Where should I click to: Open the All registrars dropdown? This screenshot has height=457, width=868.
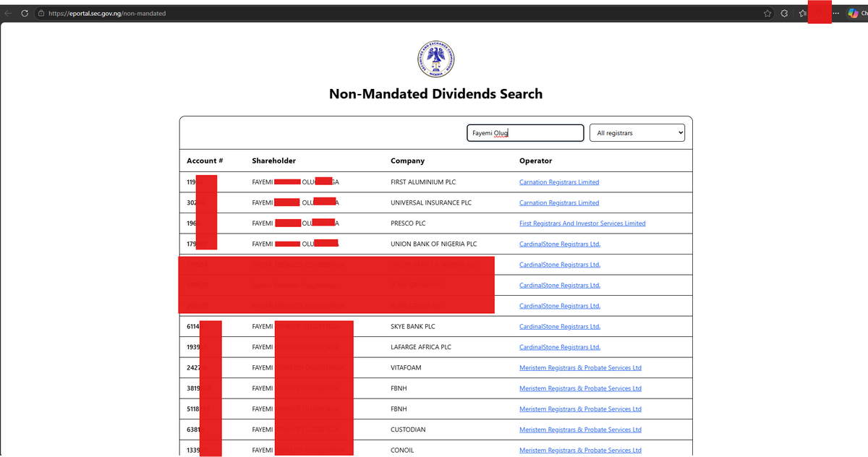[637, 133]
